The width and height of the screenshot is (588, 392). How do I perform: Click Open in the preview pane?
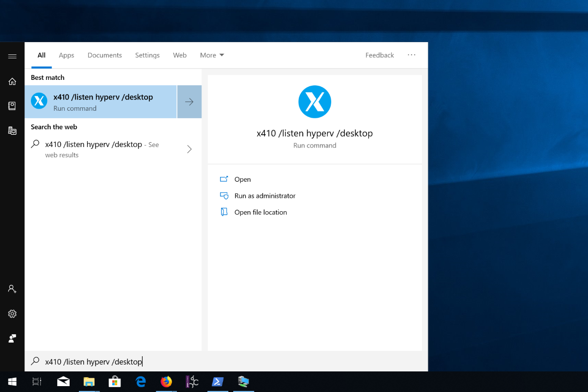pyautogui.click(x=242, y=179)
